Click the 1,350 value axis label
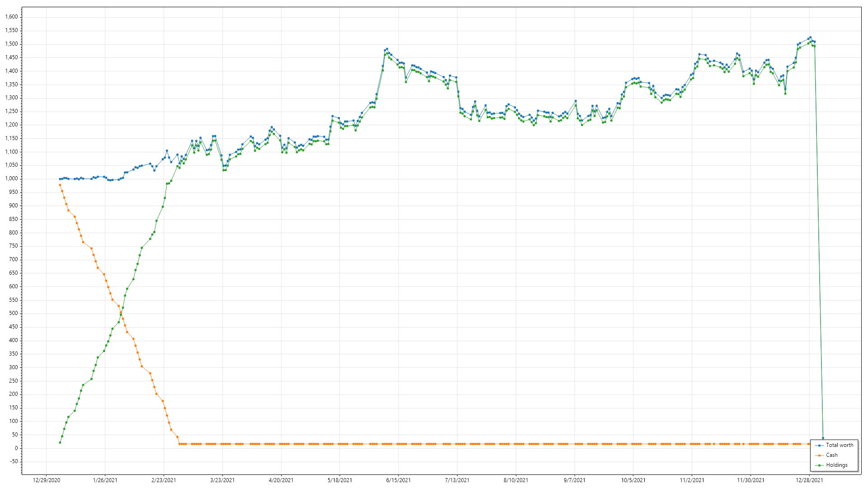 (11, 84)
